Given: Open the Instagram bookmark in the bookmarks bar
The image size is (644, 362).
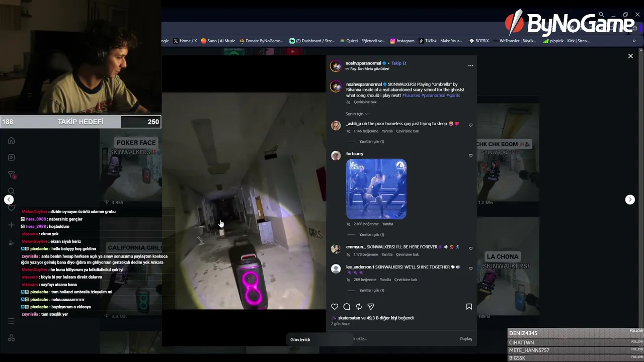Looking at the screenshot, I should pyautogui.click(x=402, y=41).
